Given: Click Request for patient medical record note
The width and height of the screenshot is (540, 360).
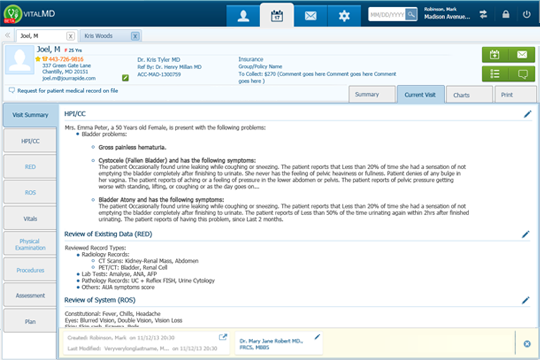Looking at the screenshot, I should (68, 91).
